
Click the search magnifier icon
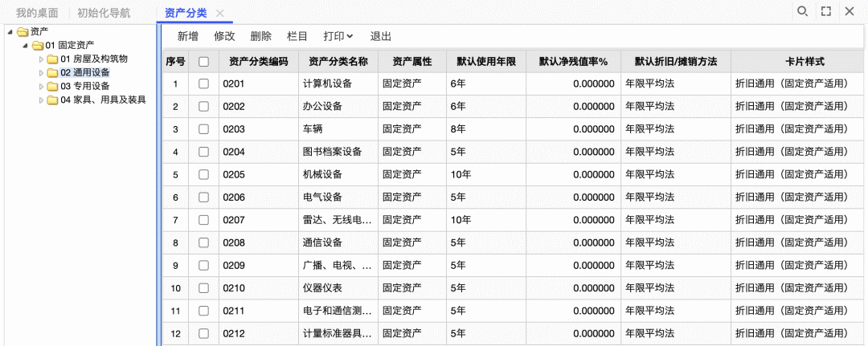coord(801,11)
